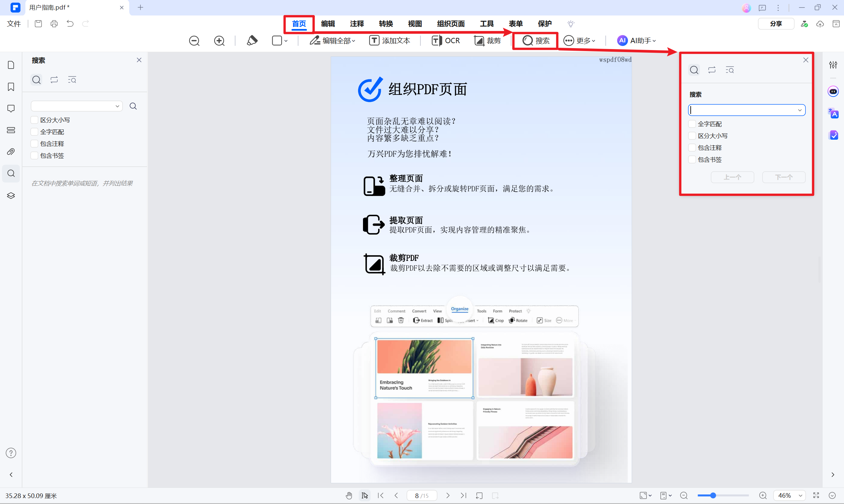The image size is (844, 504).
Task: Enable the 全字匹配 checkbox
Action: pos(34,131)
